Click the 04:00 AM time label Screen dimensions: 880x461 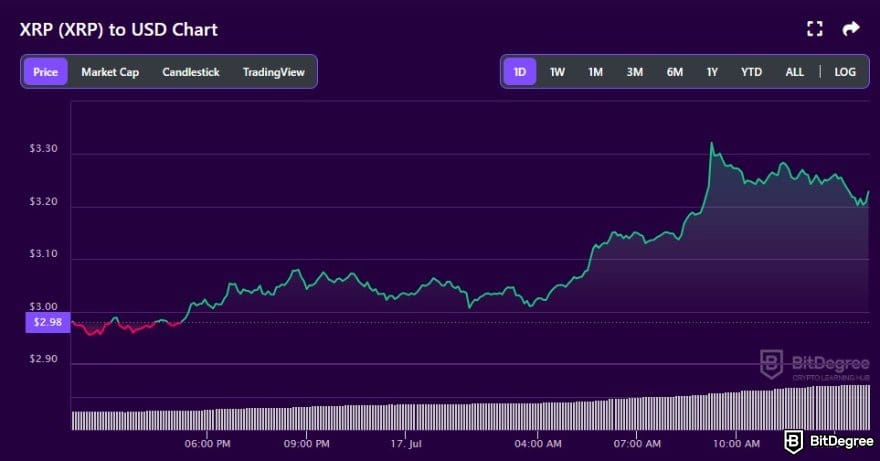pos(538,444)
